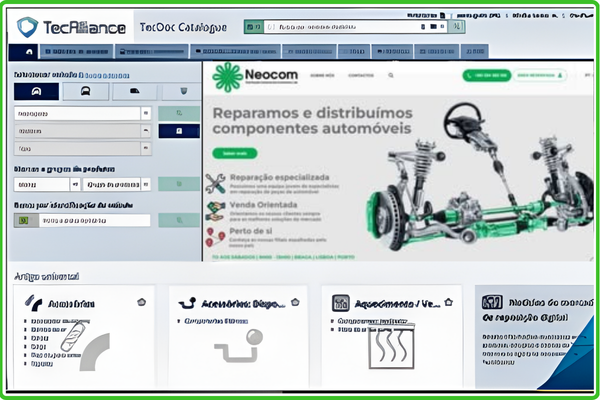Select the passenger car vehicle type tab
Screen dimensions: 600x400
pyautogui.click(x=36, y=91)
